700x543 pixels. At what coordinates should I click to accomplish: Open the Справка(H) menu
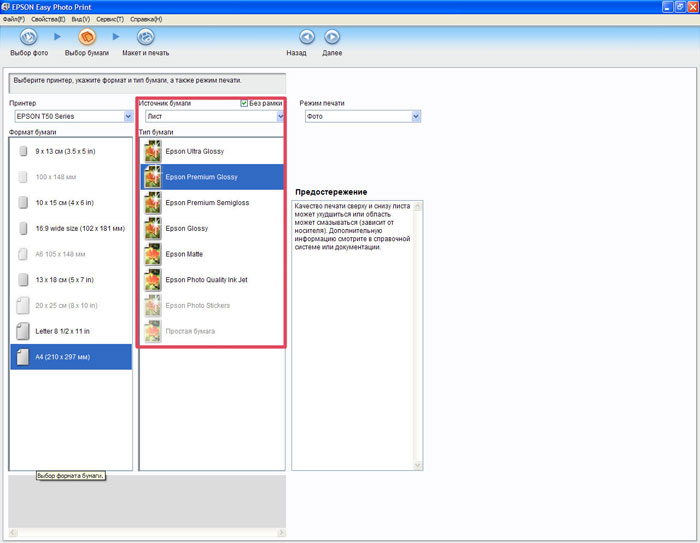(x=146, y=19)
